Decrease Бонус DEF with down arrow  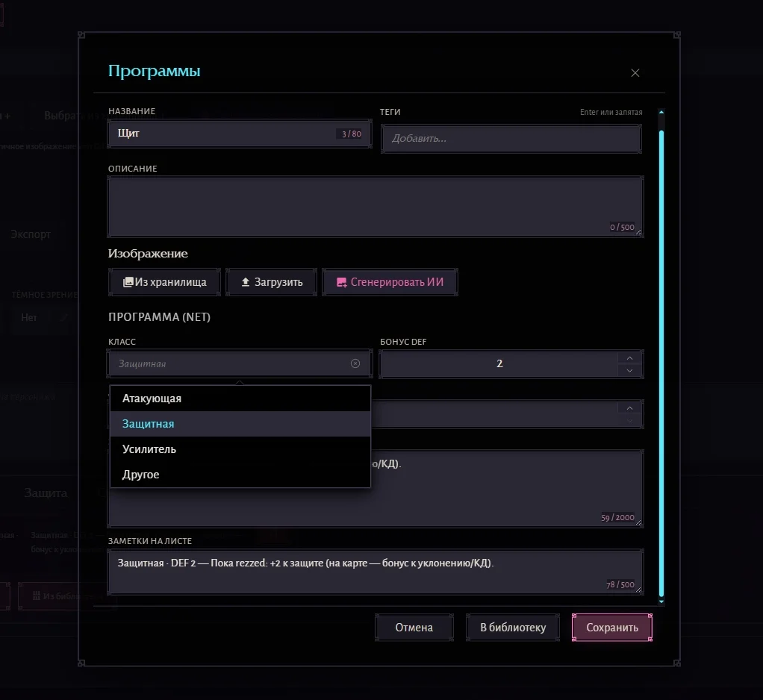point(629,370)
